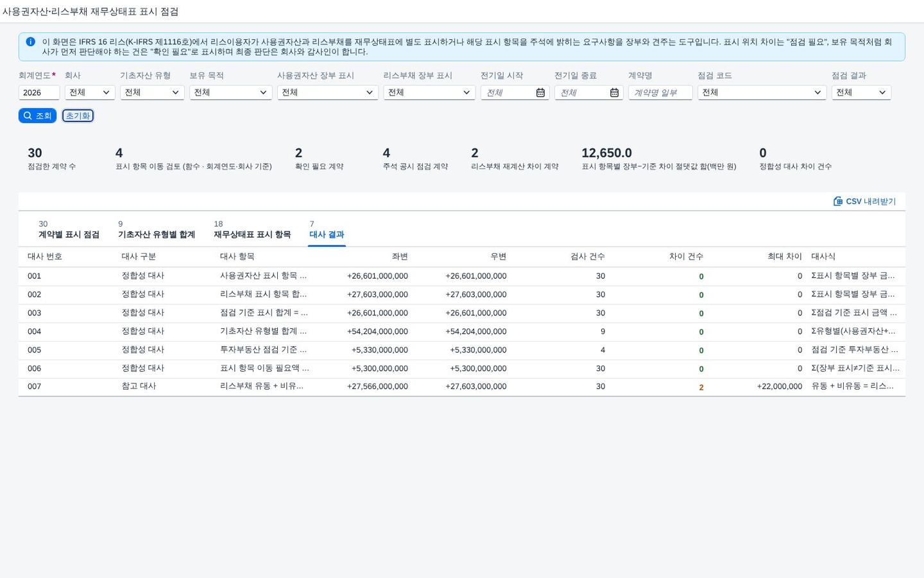Click the blue info icon in banner
The height and width of the screenshot is (578, 924).
pyautogui.click(x=30, y=42)
